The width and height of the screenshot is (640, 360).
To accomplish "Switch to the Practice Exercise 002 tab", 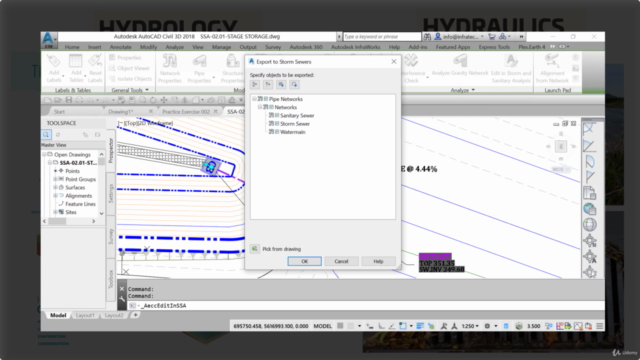I will coord(186,111).
